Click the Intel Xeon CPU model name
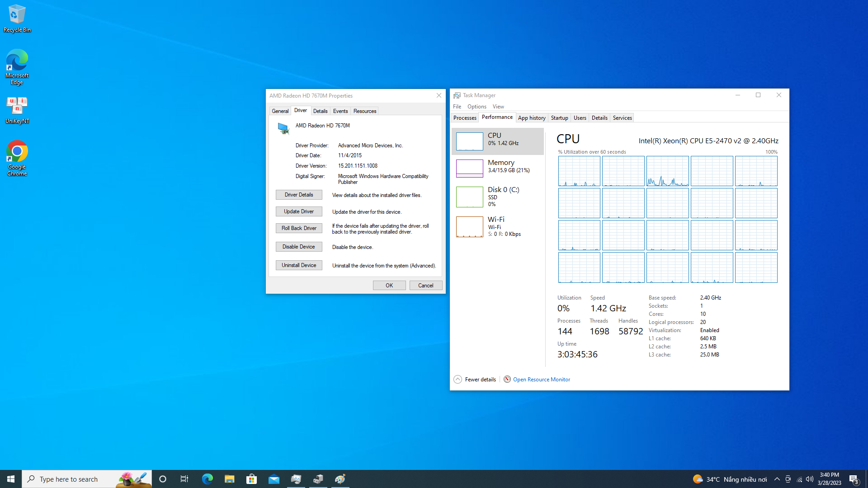Screen dimensions: 868x488 coord(708,141)
